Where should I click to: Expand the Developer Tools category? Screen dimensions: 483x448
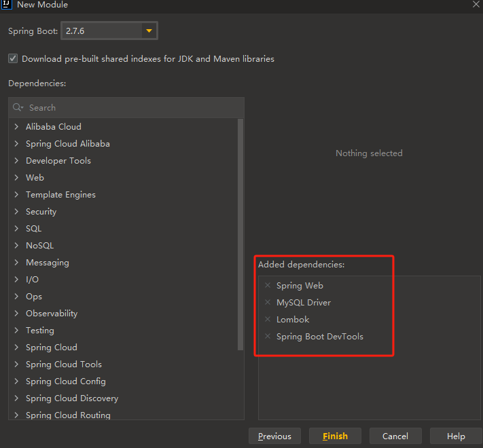(x=16, y=161)
